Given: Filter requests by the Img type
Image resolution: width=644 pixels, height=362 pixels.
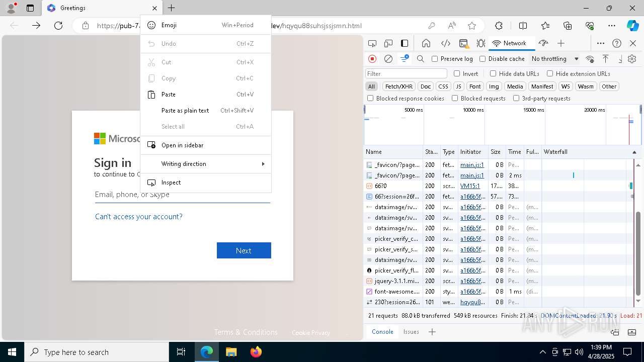Looking at the screenshot, I should point(494,86).
